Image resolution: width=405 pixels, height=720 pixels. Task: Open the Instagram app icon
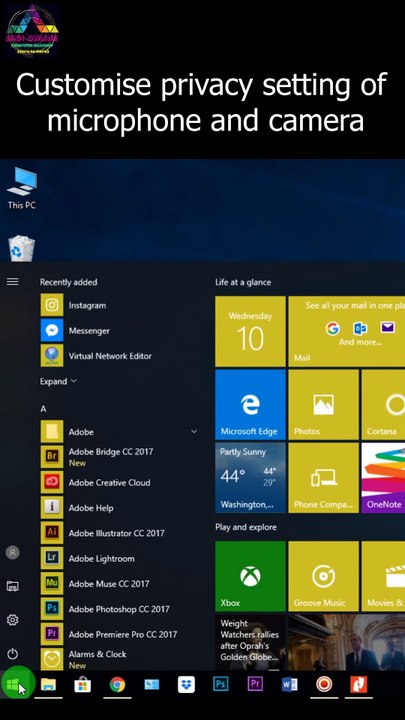(52, 305)
